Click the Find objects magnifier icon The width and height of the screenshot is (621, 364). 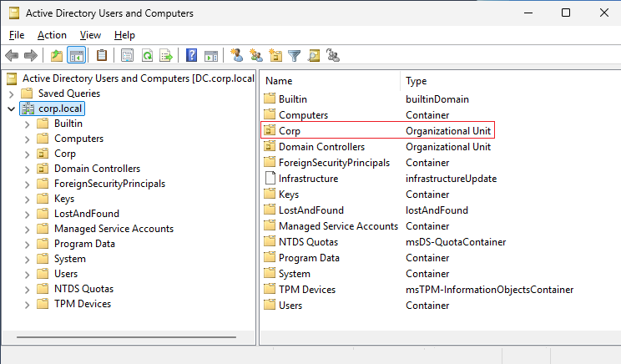point(314,55)
